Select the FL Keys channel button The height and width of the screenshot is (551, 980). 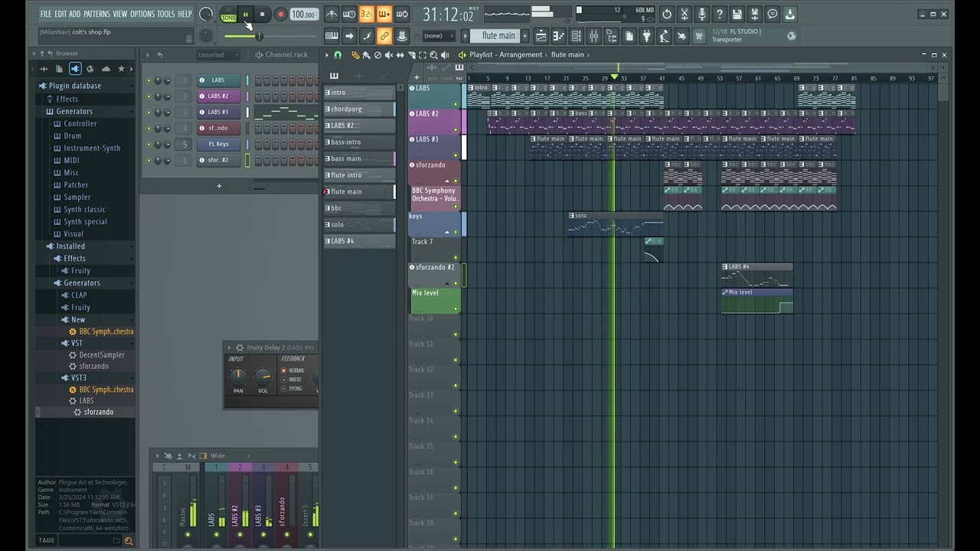(x=218, y=144)
